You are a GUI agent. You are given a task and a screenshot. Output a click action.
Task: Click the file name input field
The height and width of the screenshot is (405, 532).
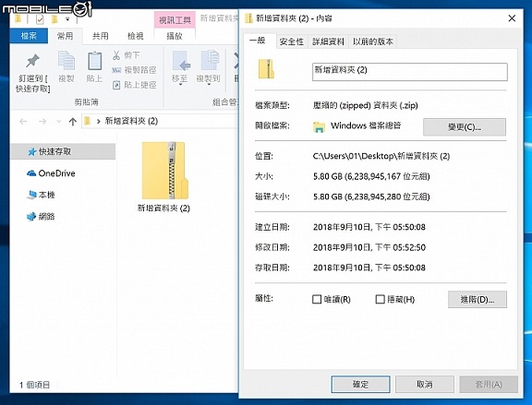410,72
